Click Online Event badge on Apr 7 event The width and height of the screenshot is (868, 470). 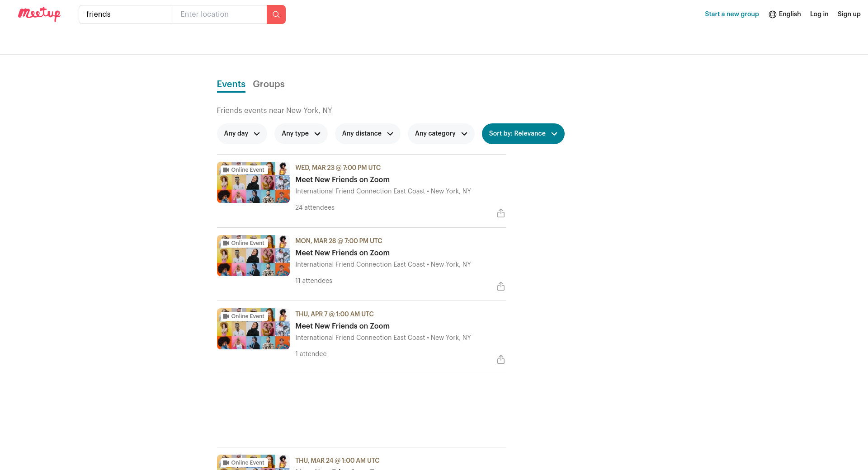click(x=244, y=316)
